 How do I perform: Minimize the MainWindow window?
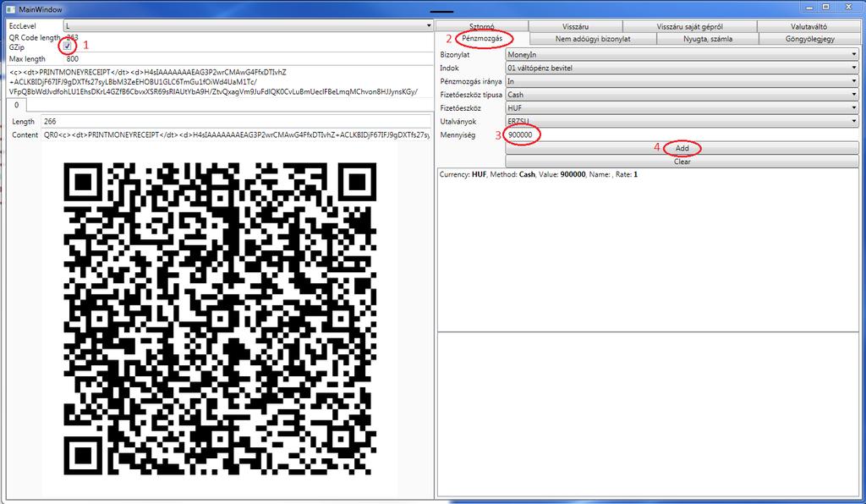click(809, 8)
